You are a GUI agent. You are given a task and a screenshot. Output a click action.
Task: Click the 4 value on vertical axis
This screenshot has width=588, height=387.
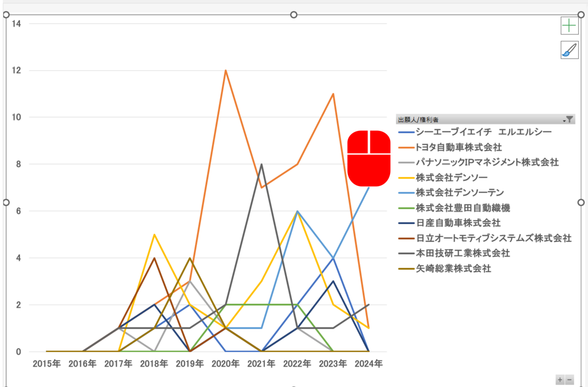[19, 258]
